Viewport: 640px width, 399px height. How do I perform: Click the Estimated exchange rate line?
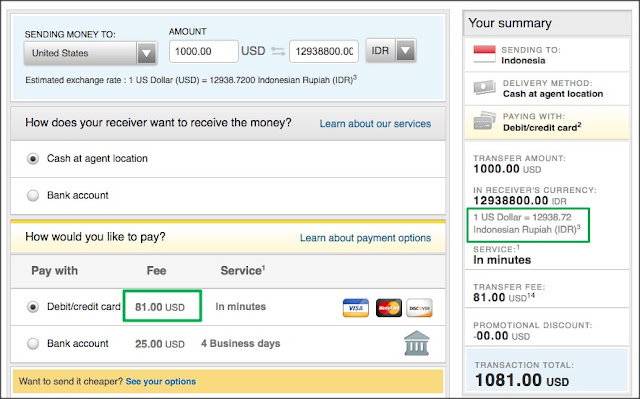tap(191, 80)
